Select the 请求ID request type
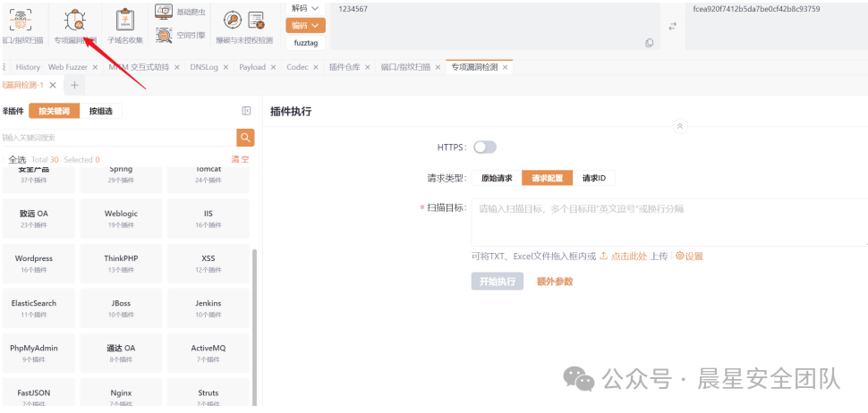 (x=594, y=178)
